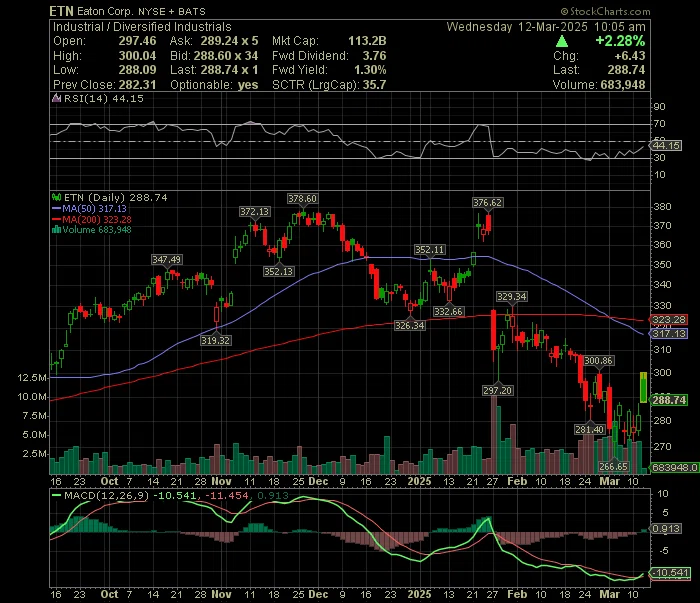Image resolution: width=700 pixels, height=603 pixels.
Task: Click the 329.34 price annotation
Action: click(x=512, y=296)
